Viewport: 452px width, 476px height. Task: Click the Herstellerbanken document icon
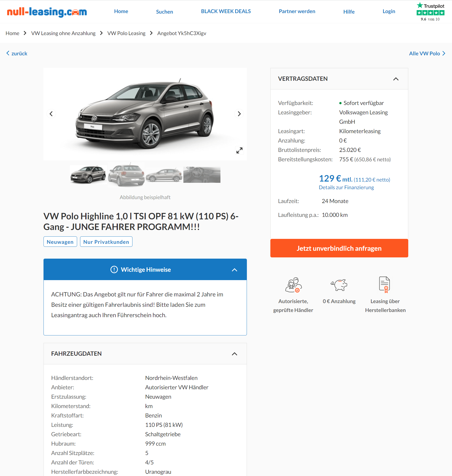tap(385, 285)
